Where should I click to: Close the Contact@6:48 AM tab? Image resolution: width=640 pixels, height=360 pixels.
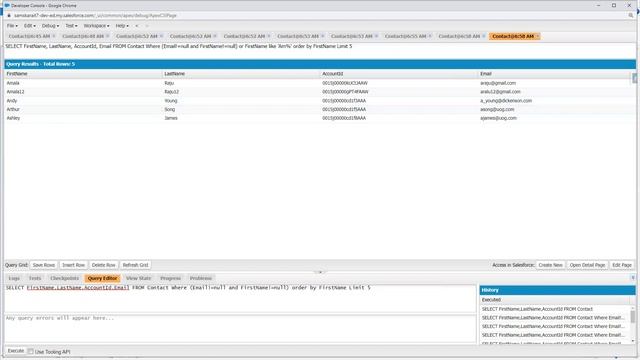pyautogui.click(x=107, y=36)
